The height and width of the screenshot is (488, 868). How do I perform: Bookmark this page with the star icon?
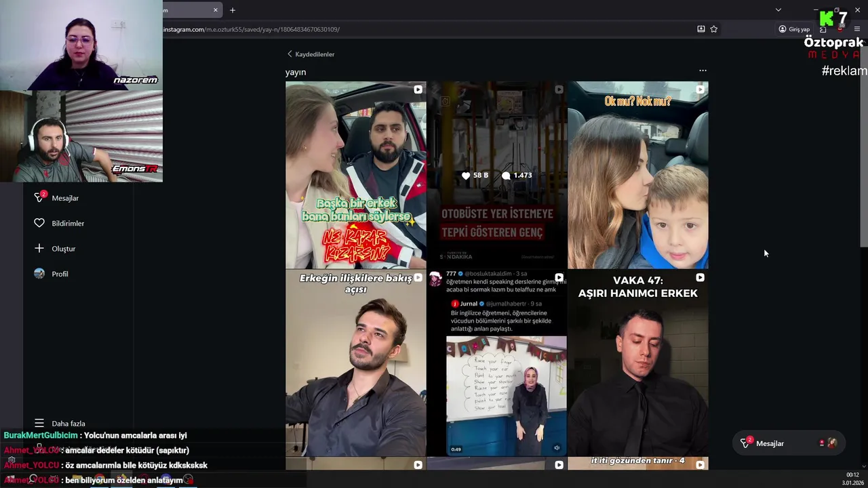[714, 29]
